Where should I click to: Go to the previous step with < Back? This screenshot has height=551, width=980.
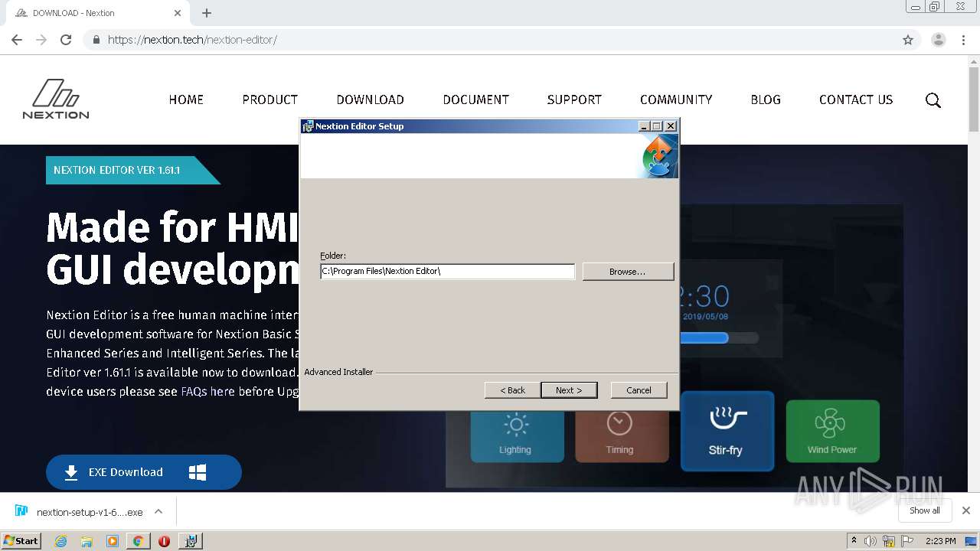[512, 390]
